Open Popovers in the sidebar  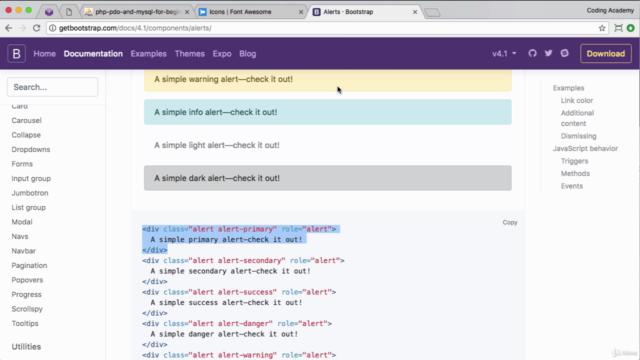(27, 280)
